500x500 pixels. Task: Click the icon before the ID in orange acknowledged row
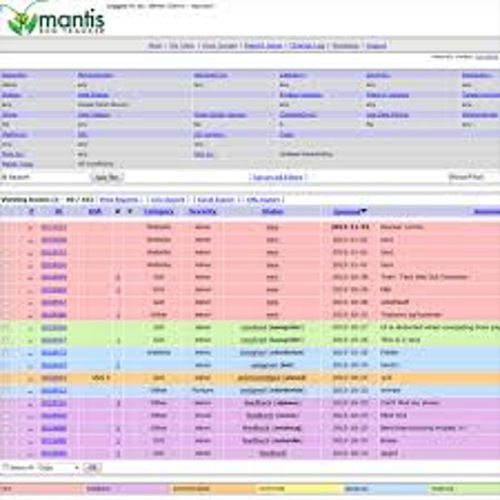click(x=31, y=378)
